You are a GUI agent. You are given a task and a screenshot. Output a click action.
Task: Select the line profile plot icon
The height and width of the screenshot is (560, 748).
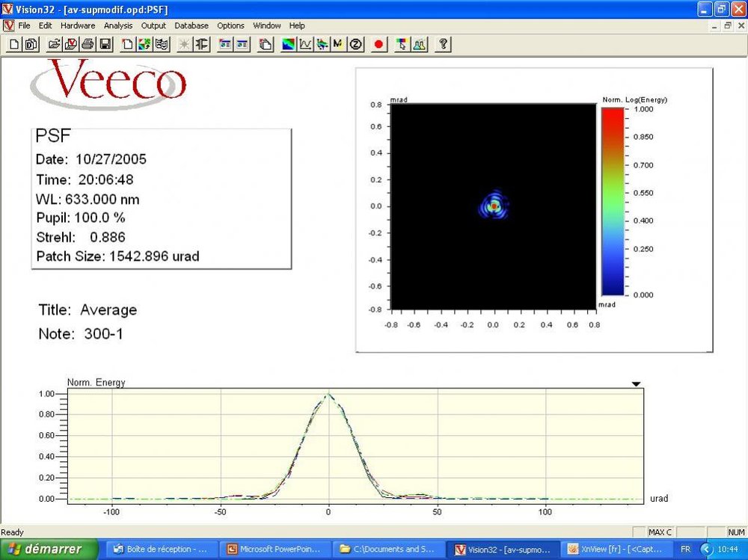point(304,44)
